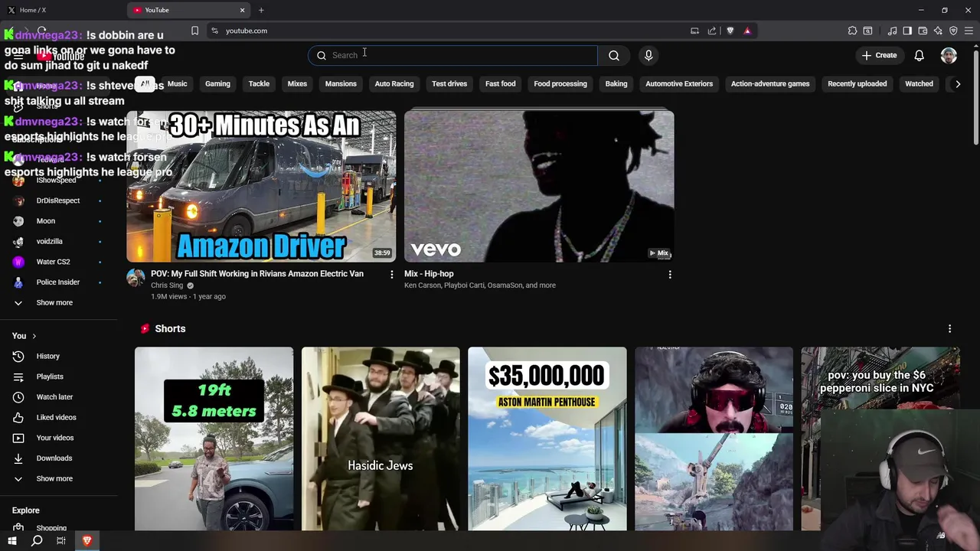Select the Tackle filter chip
The image size is (980, 551).
tap(259, 84)
